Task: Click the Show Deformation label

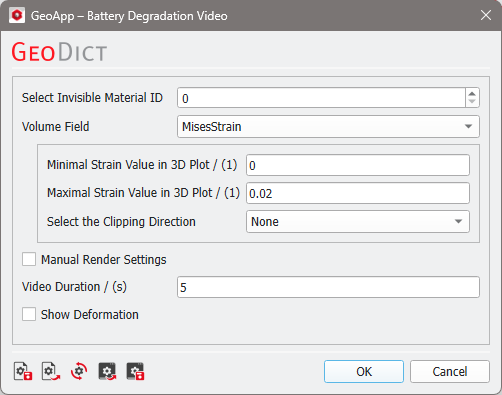Action: [x=90, y=315]
